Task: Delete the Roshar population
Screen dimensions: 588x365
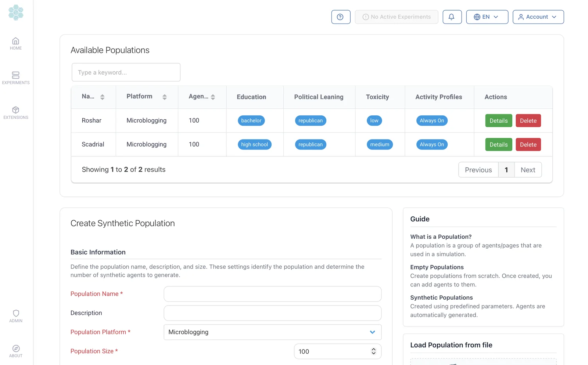Action: 528,121
